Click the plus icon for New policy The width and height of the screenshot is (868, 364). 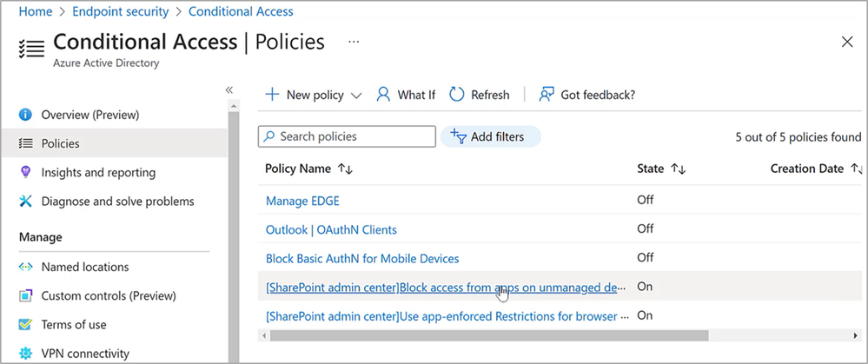coord(272,94)
